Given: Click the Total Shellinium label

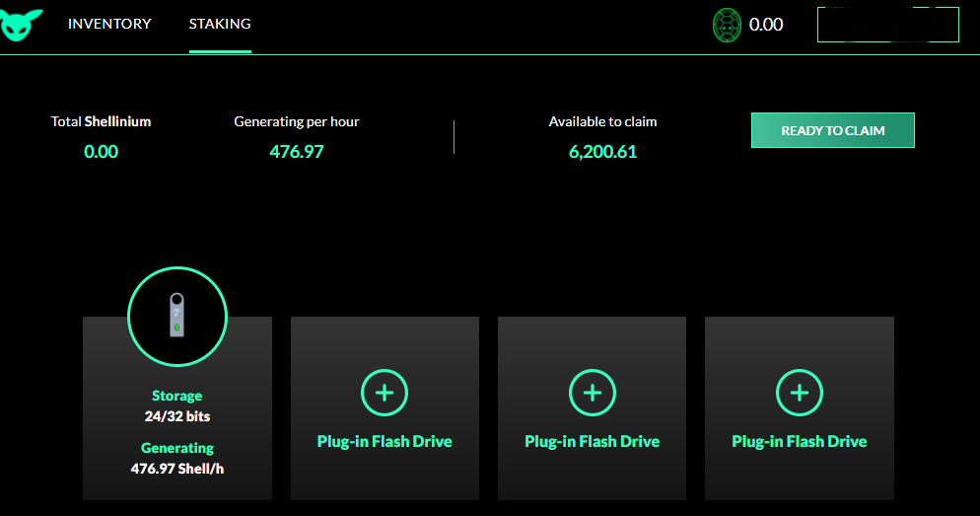Looking at the screenshot, I should (x=101, y=121).
